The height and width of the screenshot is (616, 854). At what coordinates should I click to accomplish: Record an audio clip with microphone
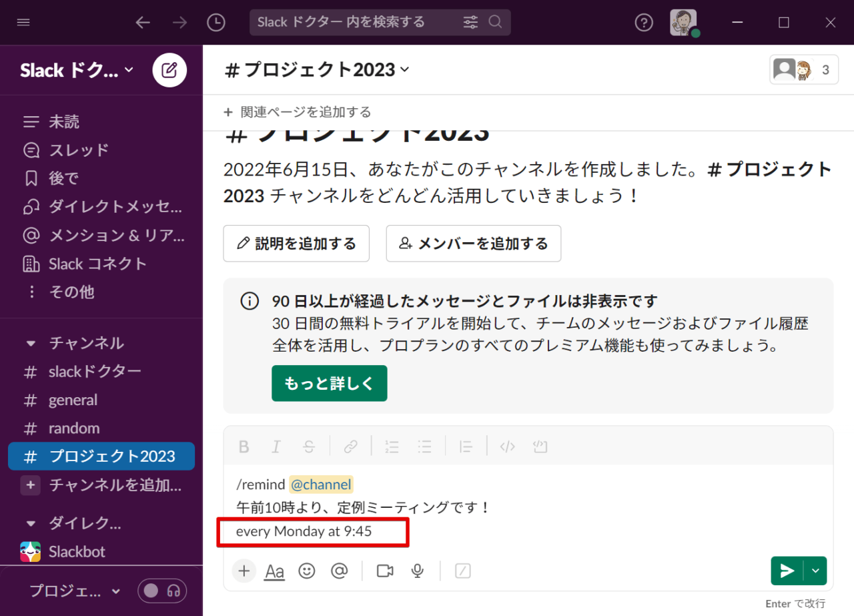[x=418, y=571]
